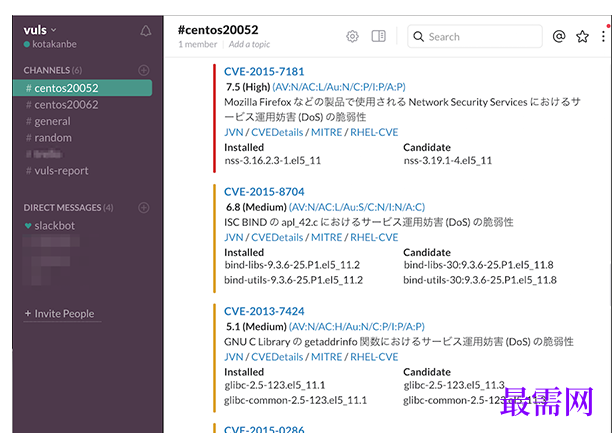Image resolution: width=612 pixels, height=433 pixels.
Task: Open CVEDetails link under CVE-2013-7424
Action: (x=277, y=357)
